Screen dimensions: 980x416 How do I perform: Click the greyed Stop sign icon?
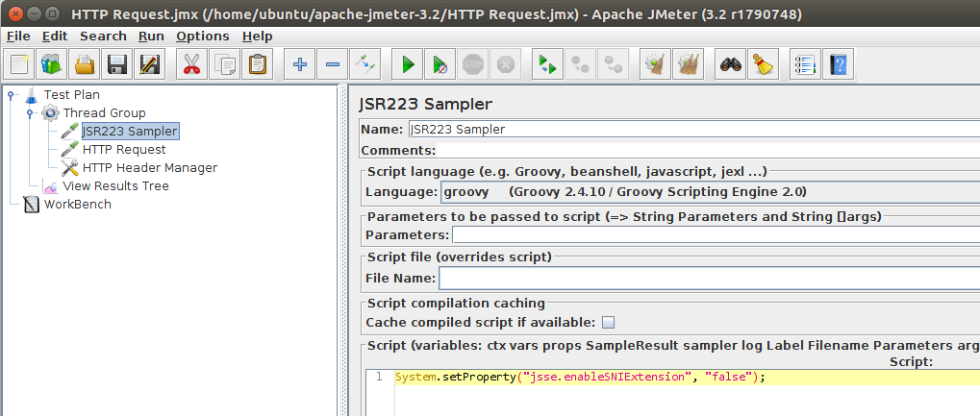point(472,63)
